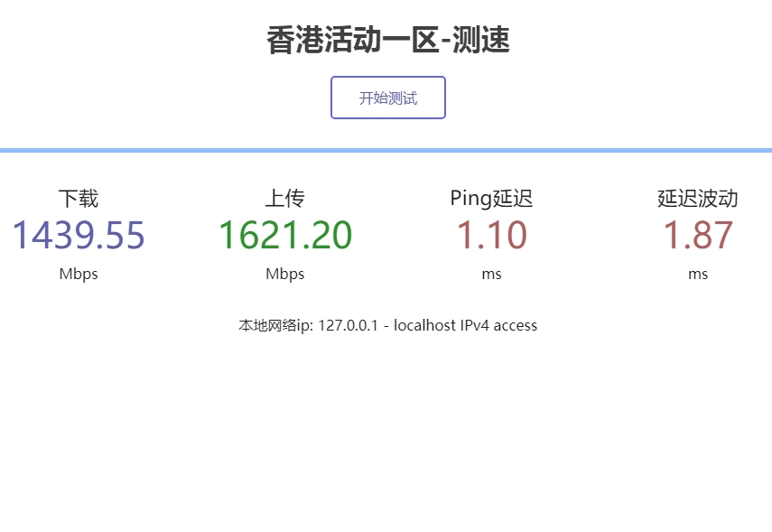Select the 上传 column header label

(284, 199)
